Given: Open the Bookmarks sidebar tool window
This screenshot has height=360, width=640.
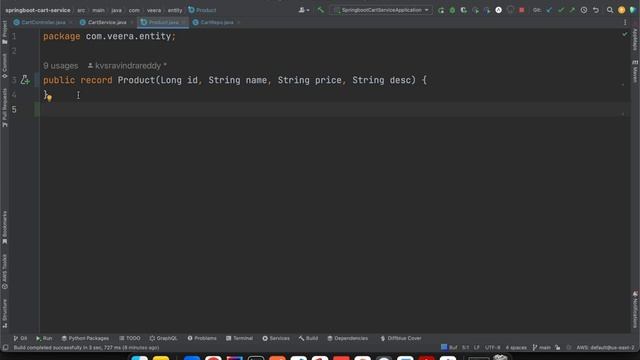Looking at the screenshot, I should 4,227.
